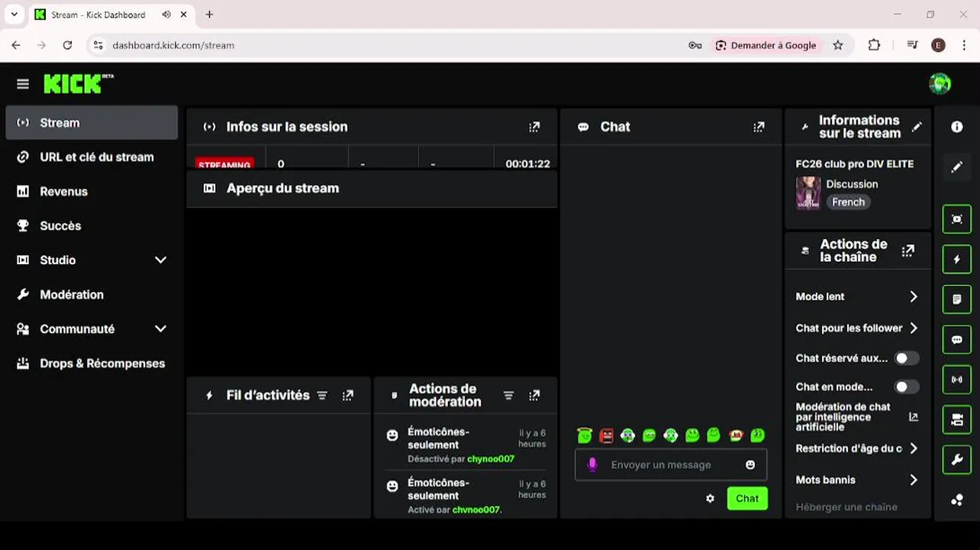
Task: Select Stream in left sidebar
Action: coord(92,123)
